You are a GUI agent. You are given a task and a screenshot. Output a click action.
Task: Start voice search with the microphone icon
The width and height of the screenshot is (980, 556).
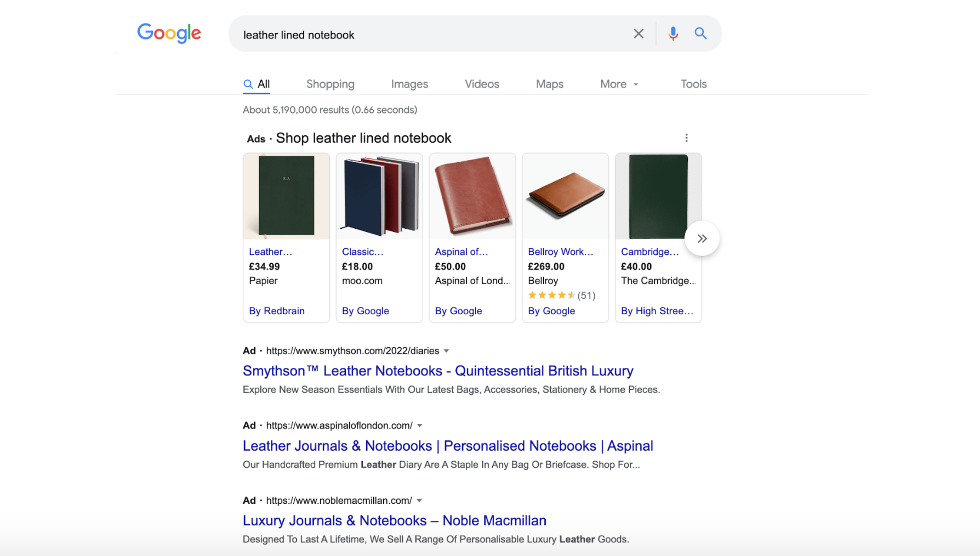click(673, 34)
